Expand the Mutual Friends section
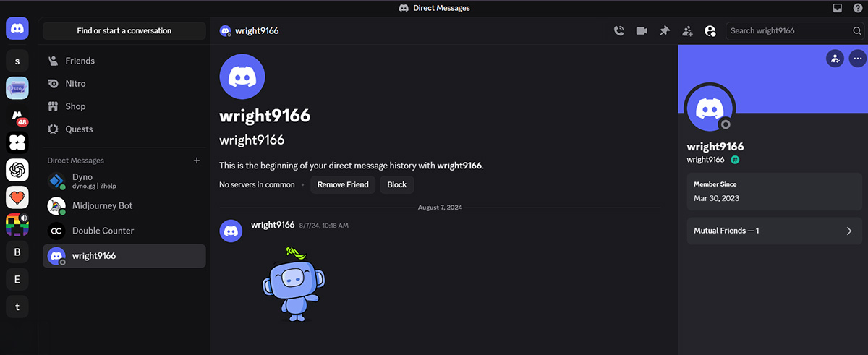 [775, 231]
